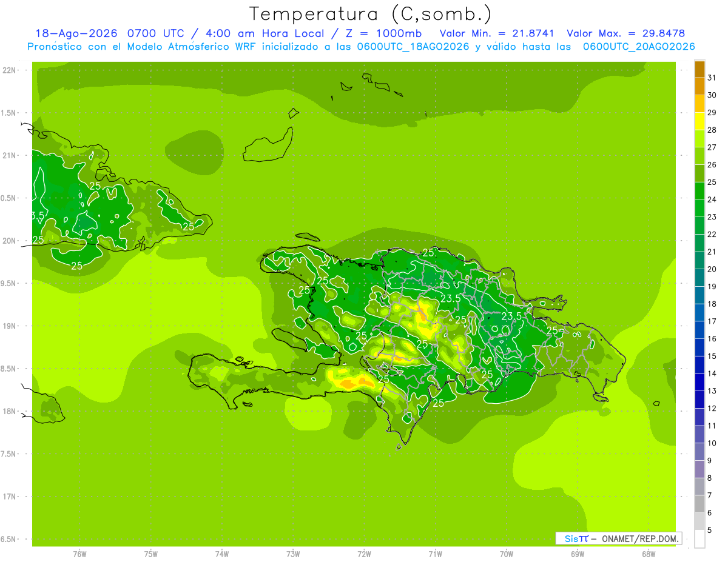Viewport: 728px width, 562px height.
Task: Pick the green swatch between legend 24 and 25
Action: 699,191
